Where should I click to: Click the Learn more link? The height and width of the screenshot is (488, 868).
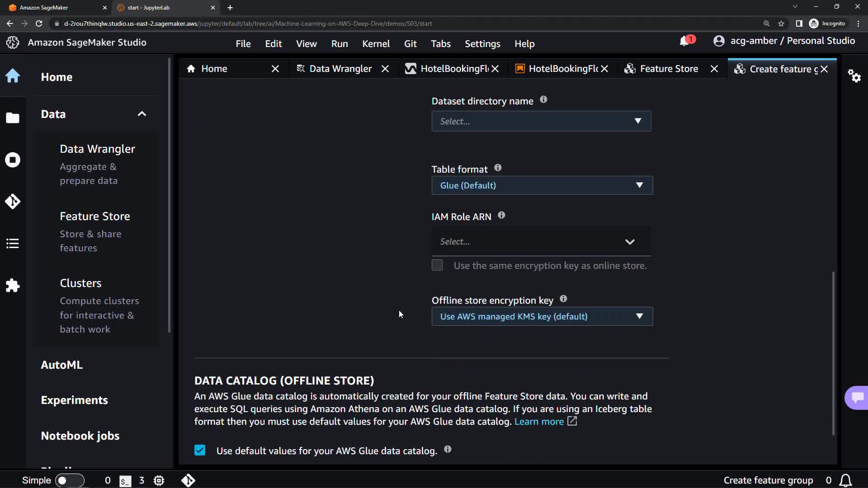click(539, 422)
